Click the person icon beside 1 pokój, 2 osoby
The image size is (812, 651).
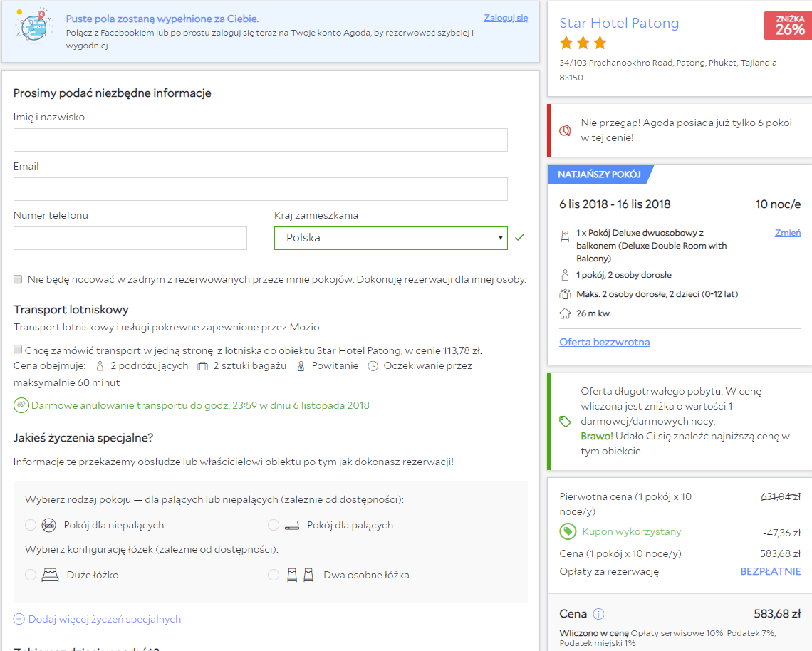click(565, 274)
